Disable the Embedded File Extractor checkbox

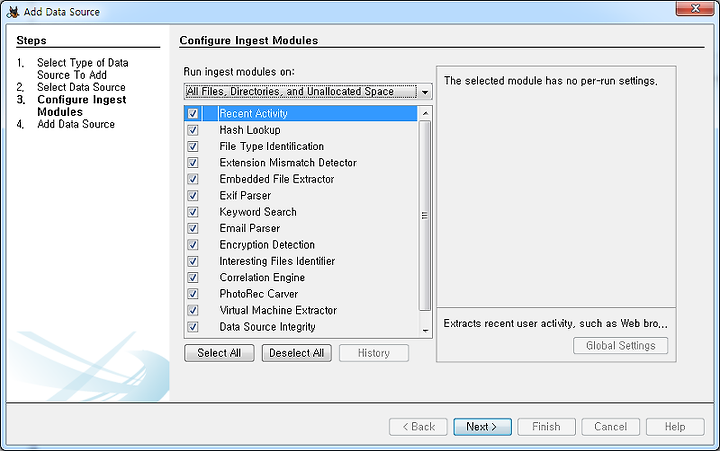[193, 179]
